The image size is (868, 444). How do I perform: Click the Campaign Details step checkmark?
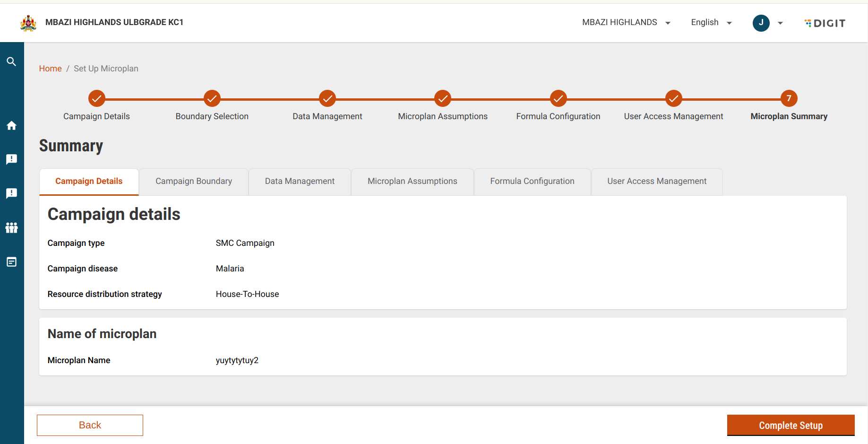click(x=96, y=98)
